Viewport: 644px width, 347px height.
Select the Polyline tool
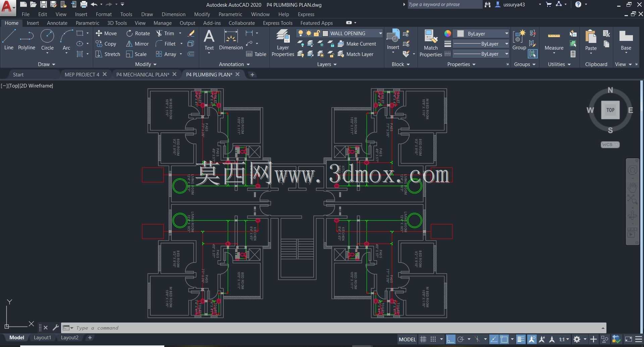[x=26, y=40]
